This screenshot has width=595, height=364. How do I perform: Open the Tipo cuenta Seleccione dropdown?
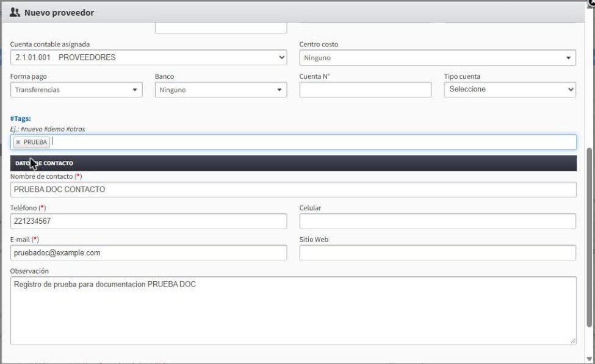(x=510, y=90)
